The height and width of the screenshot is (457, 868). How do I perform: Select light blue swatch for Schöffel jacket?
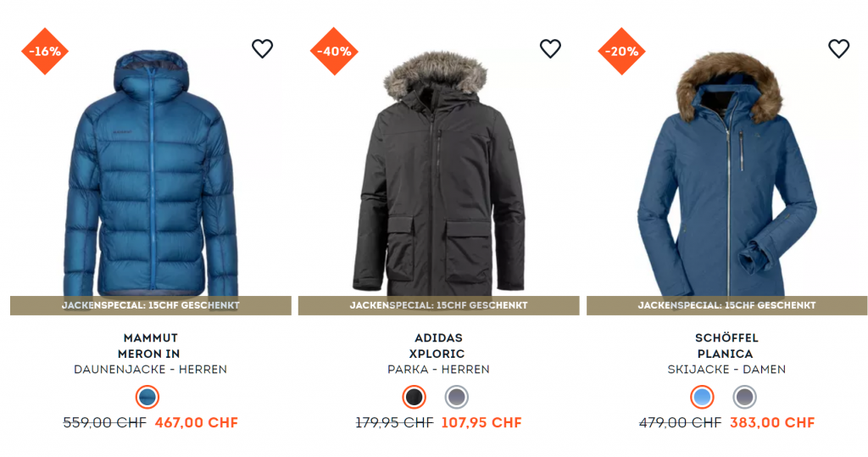[702, 397]
